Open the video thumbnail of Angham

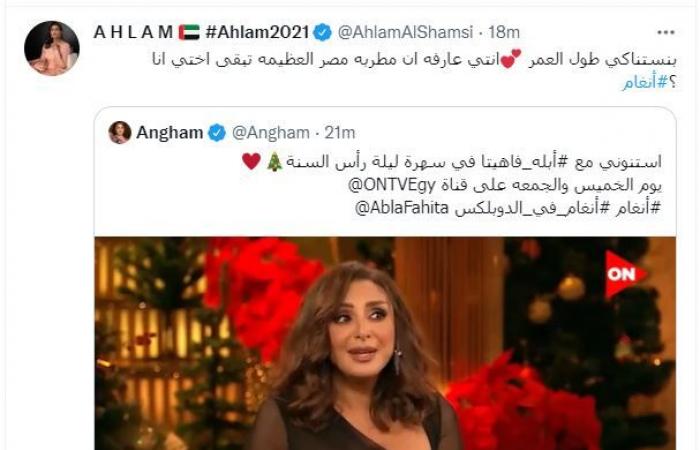(385, 343)
